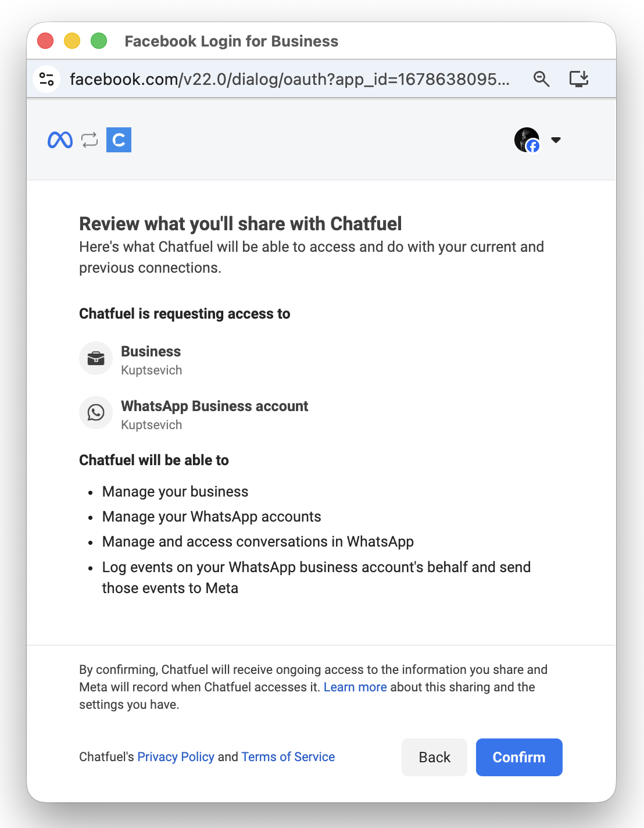The image size is (644, 828).
Task: Expand the account dropdown arrow
Action: pyautogui.click(x=556, y=140)
